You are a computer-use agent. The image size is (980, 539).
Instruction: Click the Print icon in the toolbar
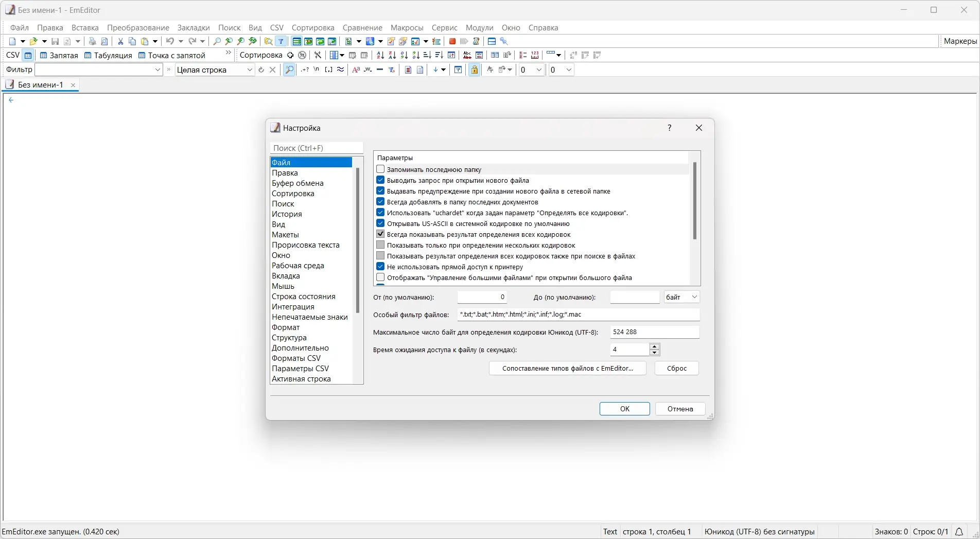[93, 41]
